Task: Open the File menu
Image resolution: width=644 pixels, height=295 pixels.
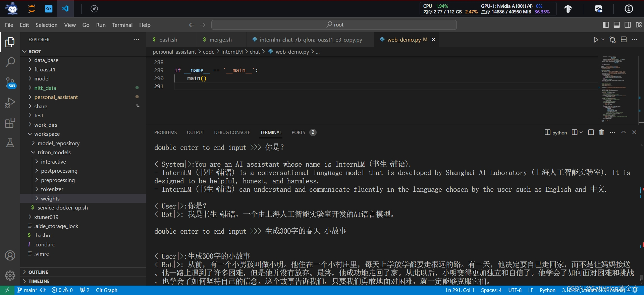Action: pos(9,25)
